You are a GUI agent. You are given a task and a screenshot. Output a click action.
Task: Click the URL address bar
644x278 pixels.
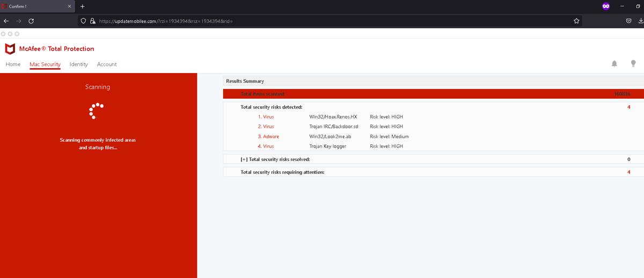click(330, 21)
